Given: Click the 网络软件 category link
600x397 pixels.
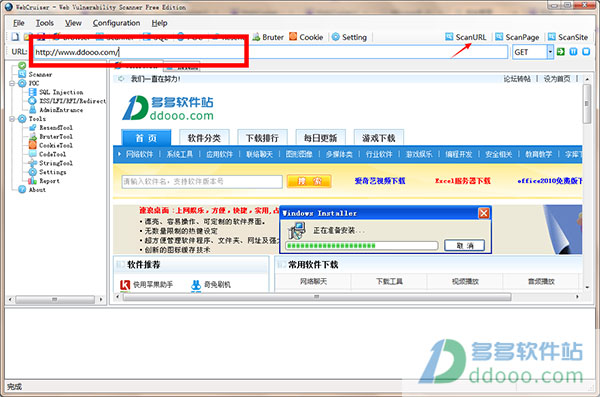Looking at the screenshot, I should [139, 154].
